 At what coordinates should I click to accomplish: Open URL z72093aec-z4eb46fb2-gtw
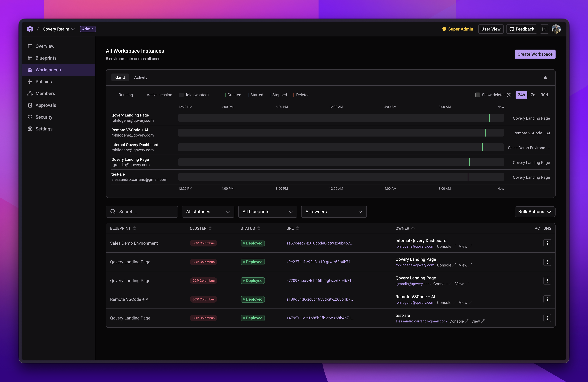320,281
